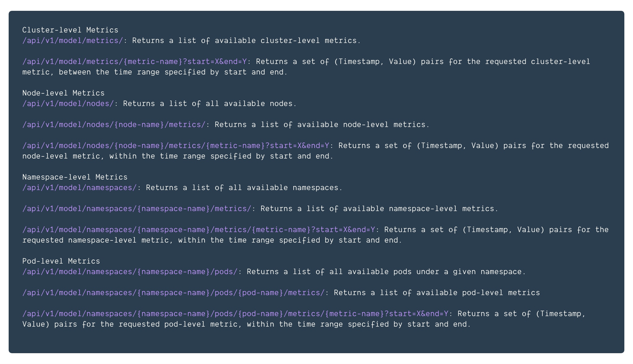Click the pod-level metric-name endpoint with start and end
This screenshot has width=633, height=364.
click(x=235, y=314)
